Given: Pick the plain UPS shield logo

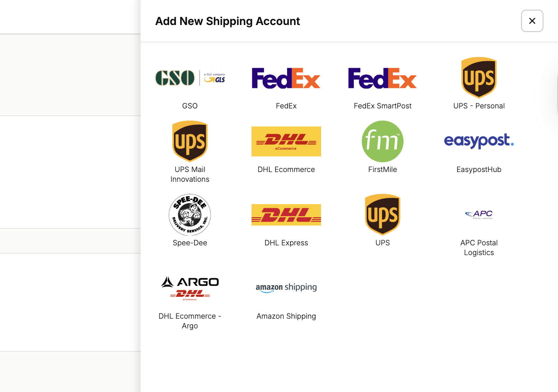Looking at the screenshot, I should click(x=382, y=215).
